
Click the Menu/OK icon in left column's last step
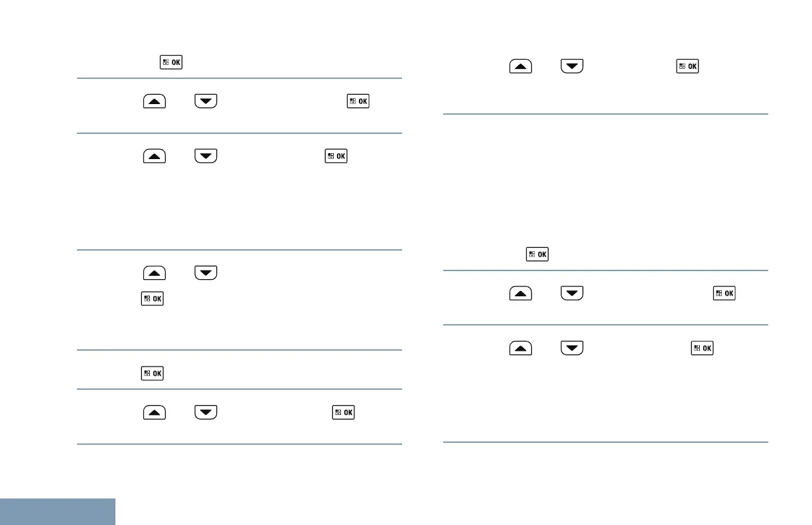(x=343, y=412)
